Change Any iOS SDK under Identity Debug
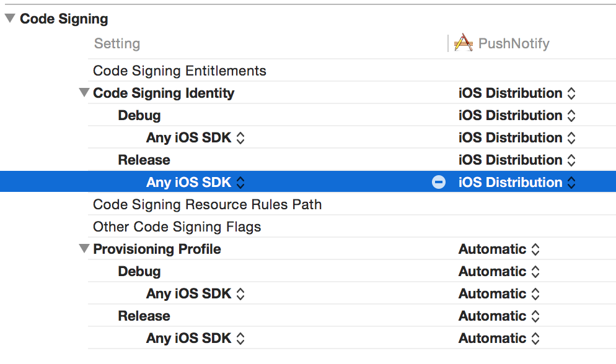 click(196, 137)
